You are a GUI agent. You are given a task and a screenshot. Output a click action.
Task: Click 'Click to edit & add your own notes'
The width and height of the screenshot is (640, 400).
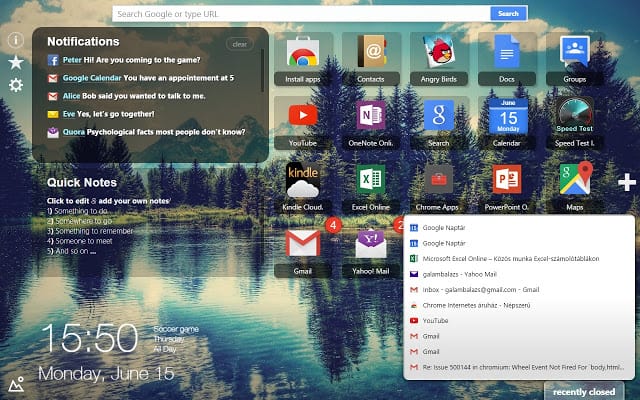tap(108, 201)
